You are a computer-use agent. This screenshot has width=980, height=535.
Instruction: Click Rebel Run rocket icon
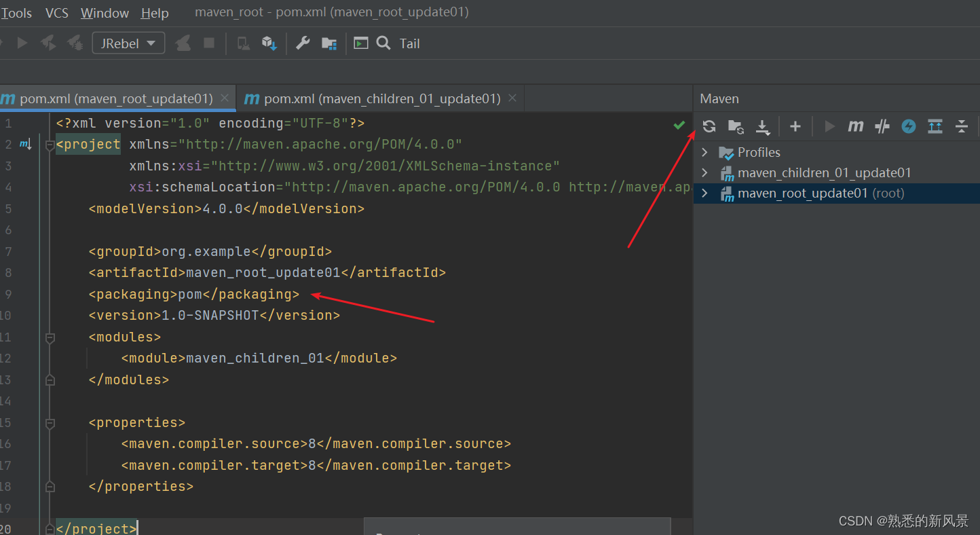click(49, 43)
